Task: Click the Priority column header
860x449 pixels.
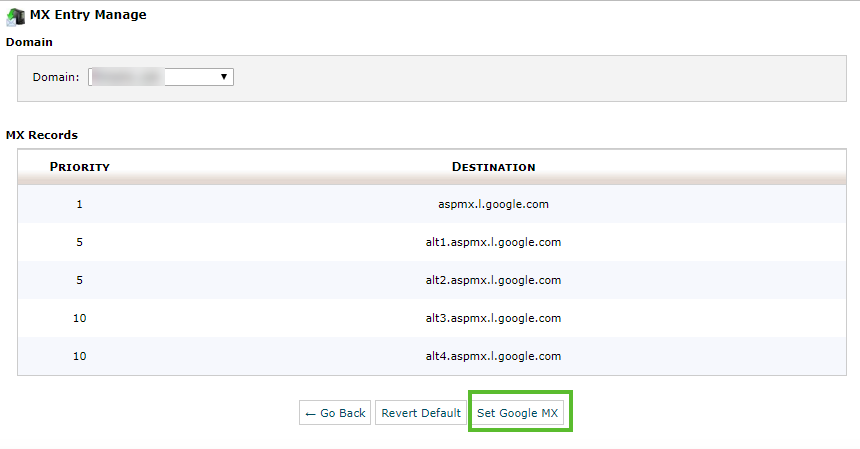Action: click(x=79, y=167)
